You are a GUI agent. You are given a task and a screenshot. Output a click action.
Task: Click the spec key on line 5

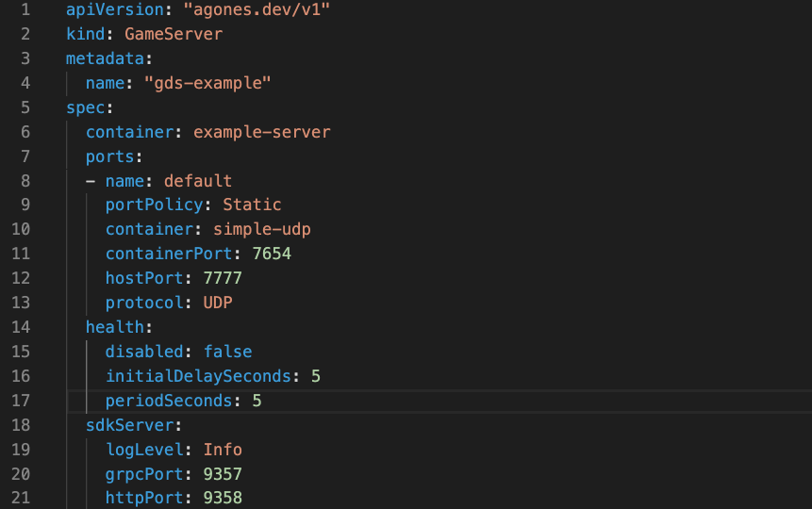(x=86, y=107)
